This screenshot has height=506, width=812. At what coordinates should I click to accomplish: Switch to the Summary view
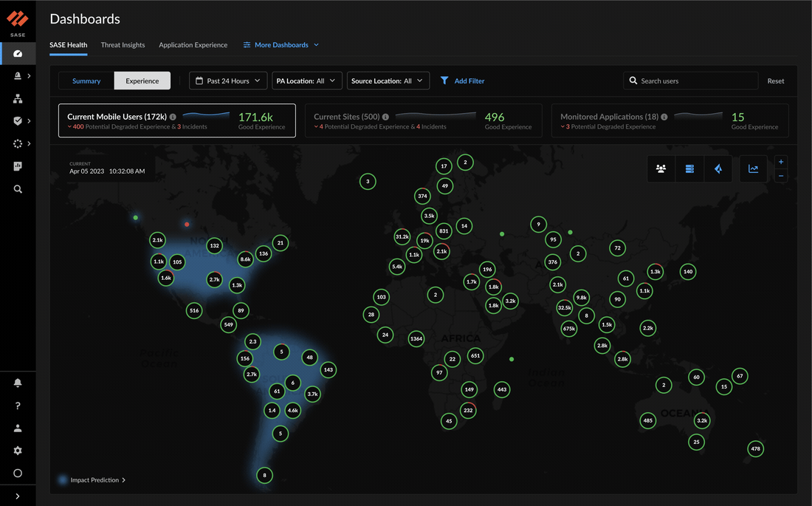86,81
